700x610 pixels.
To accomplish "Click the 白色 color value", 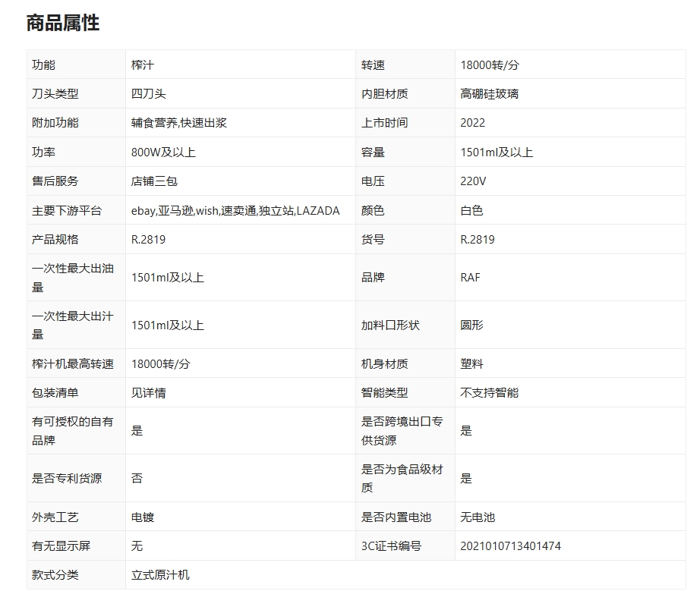I will tap(471, 211).
